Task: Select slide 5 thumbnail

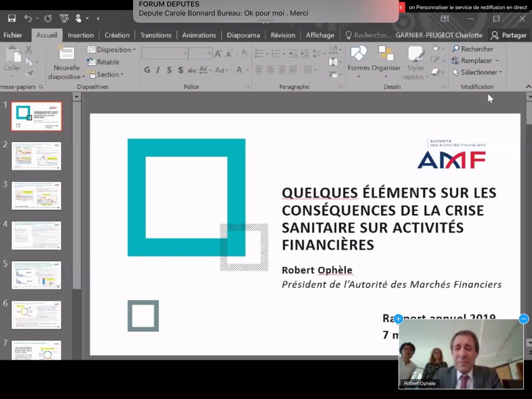Action: [x=37, y=275]
